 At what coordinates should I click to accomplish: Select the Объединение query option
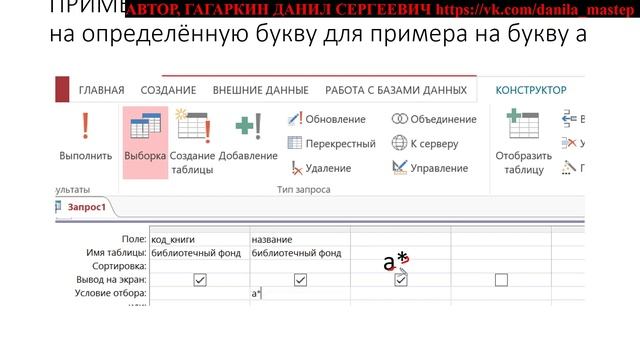click(x=434, y=119)
